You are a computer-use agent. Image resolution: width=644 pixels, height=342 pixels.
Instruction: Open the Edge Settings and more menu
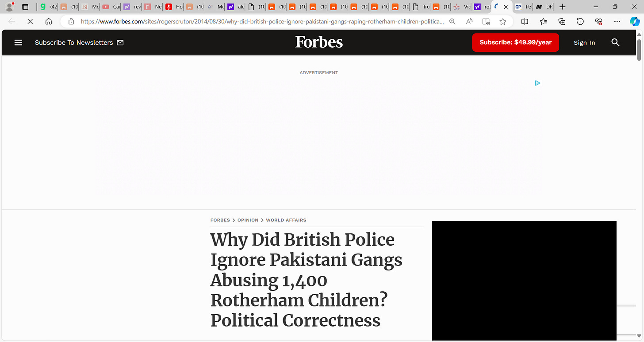(617, 21)
